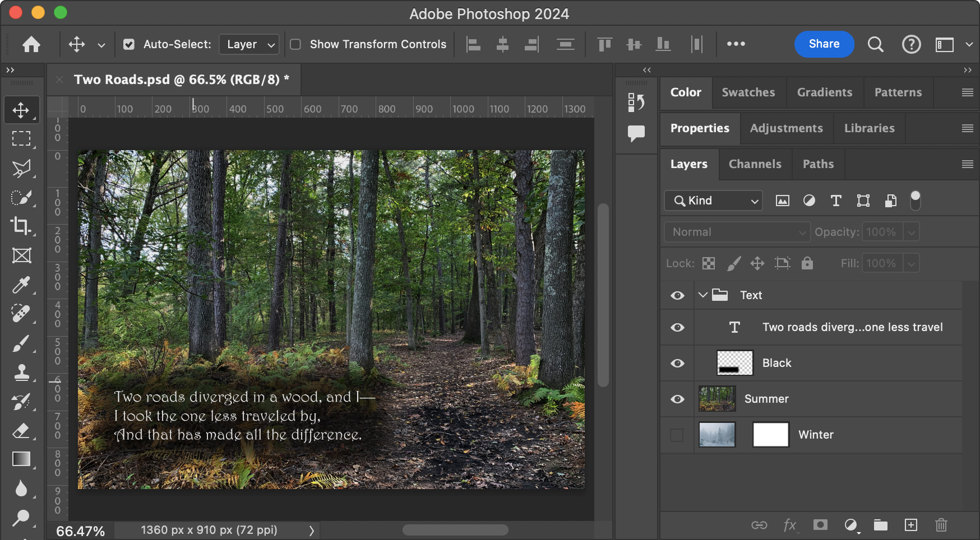This screenshot has height=540, width=980.
Task: Switch to the Channels tab
Action: tap(755, 164)
